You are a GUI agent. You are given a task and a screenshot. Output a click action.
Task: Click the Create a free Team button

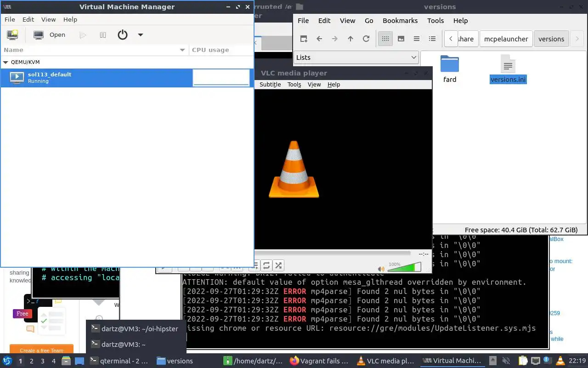[x=41, y=350]
